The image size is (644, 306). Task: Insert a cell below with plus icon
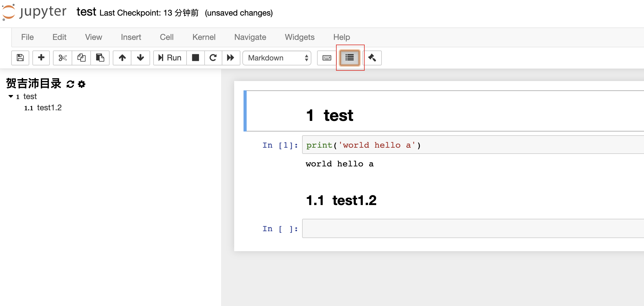(41, 58)
